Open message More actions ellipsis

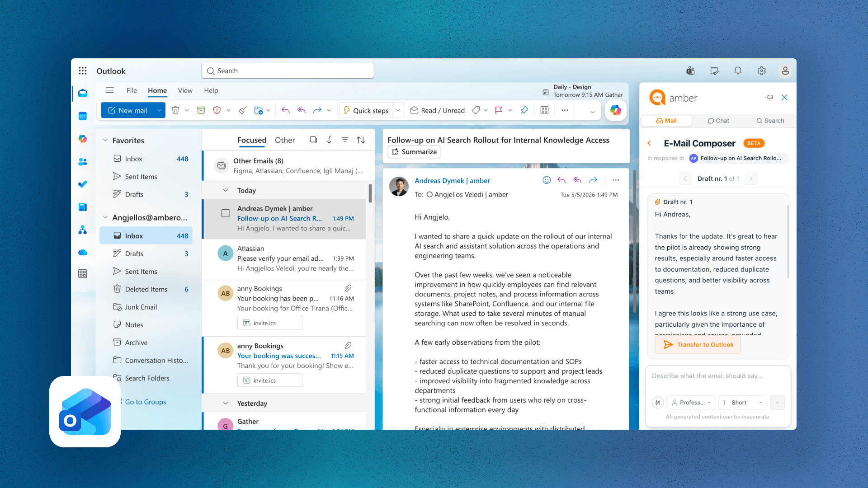pyautogui.click(x=616, y=180)
